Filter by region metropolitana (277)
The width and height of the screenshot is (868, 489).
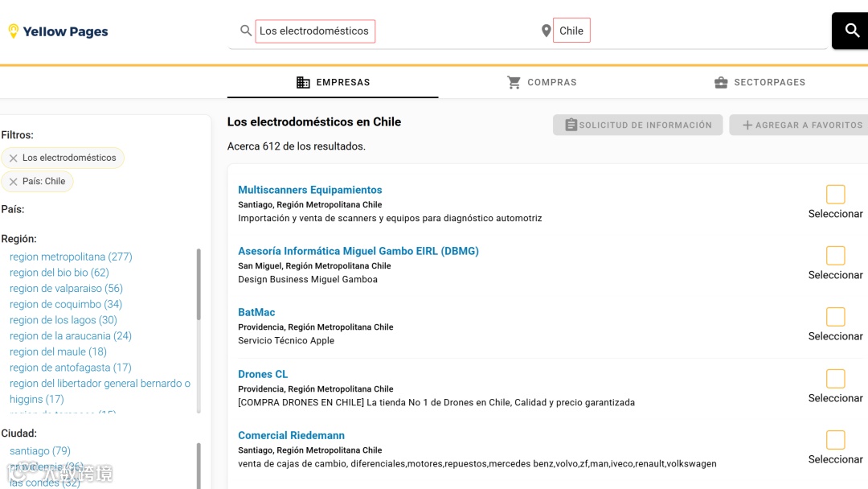click(x=71, y=257)
